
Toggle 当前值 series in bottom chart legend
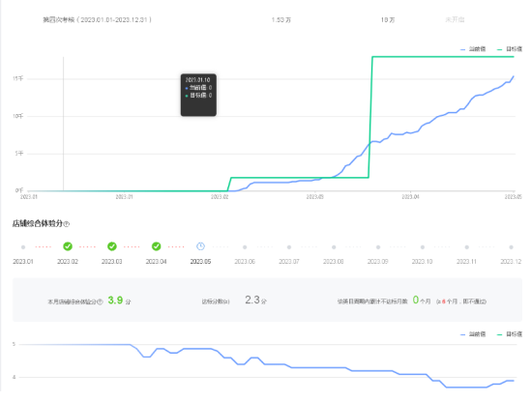click(x=473, y=334)
